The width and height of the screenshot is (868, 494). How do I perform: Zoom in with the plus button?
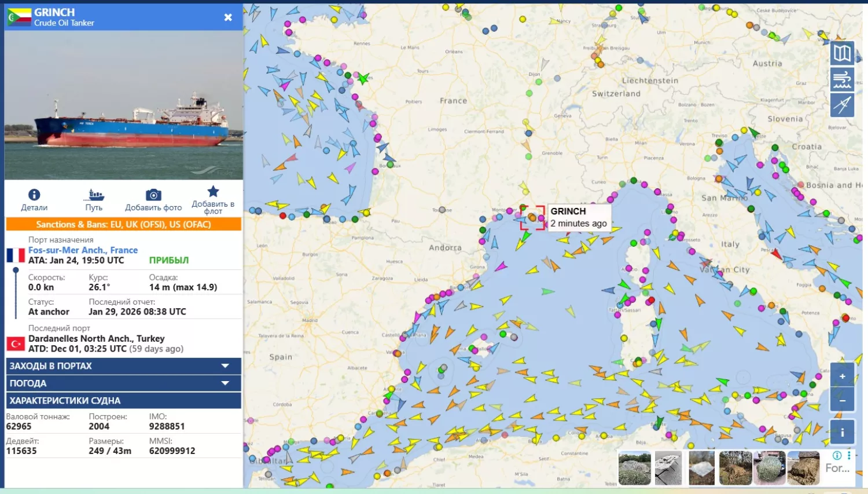(842, 376)
